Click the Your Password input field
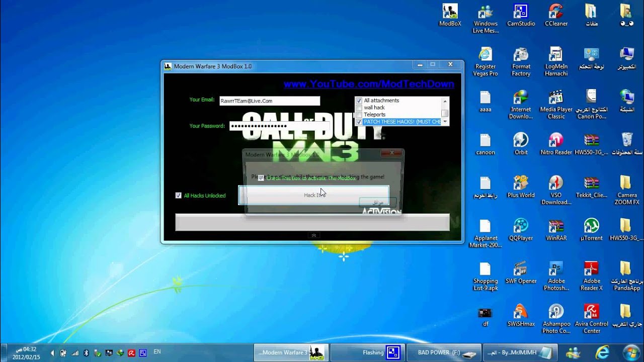The height and width of the screenshot is (362, 644). pyautogui.click(x=280, y=126)
